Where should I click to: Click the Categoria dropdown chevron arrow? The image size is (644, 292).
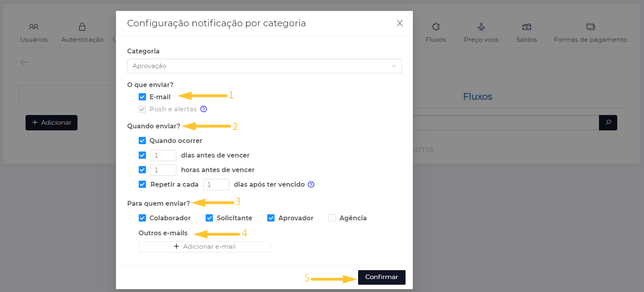coord(394,66)
